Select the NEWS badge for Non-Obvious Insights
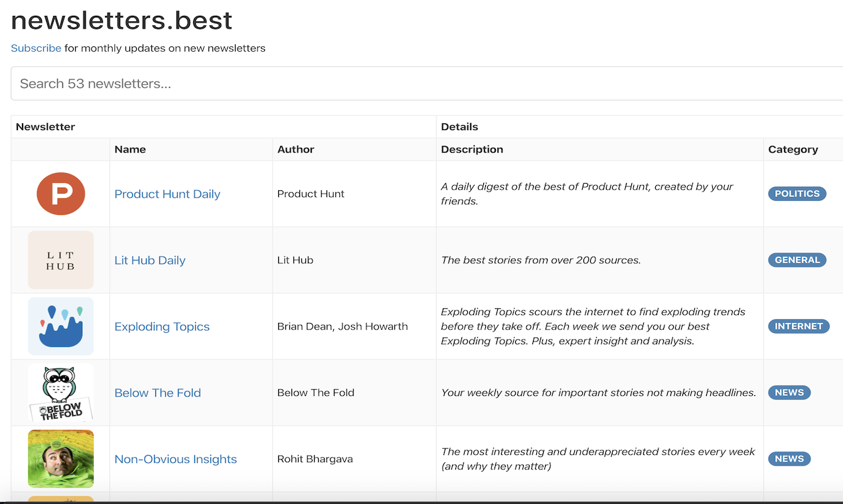This screenshot has height=504, width=843. (x=789, y=458)
